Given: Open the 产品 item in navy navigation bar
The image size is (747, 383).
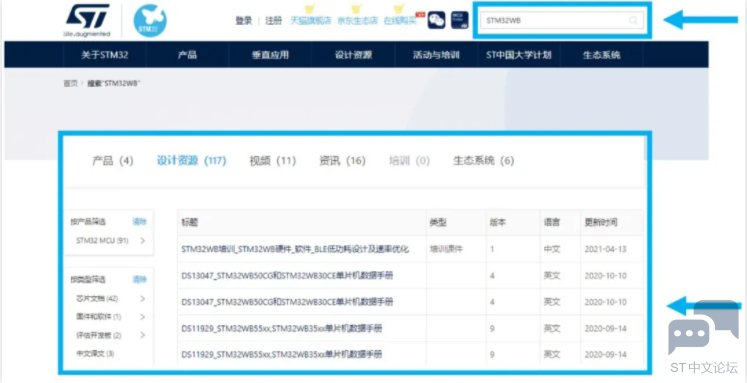Looking at the screenshot, I should pos(187,55).
